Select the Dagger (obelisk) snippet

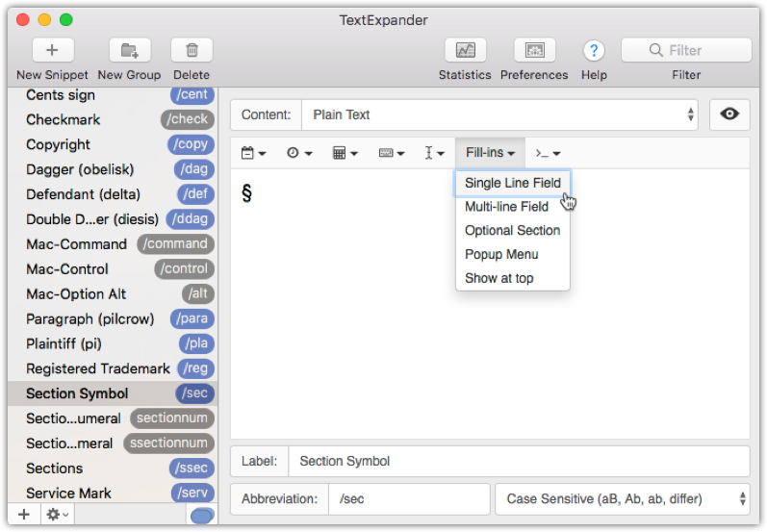[x=113, y=169]
